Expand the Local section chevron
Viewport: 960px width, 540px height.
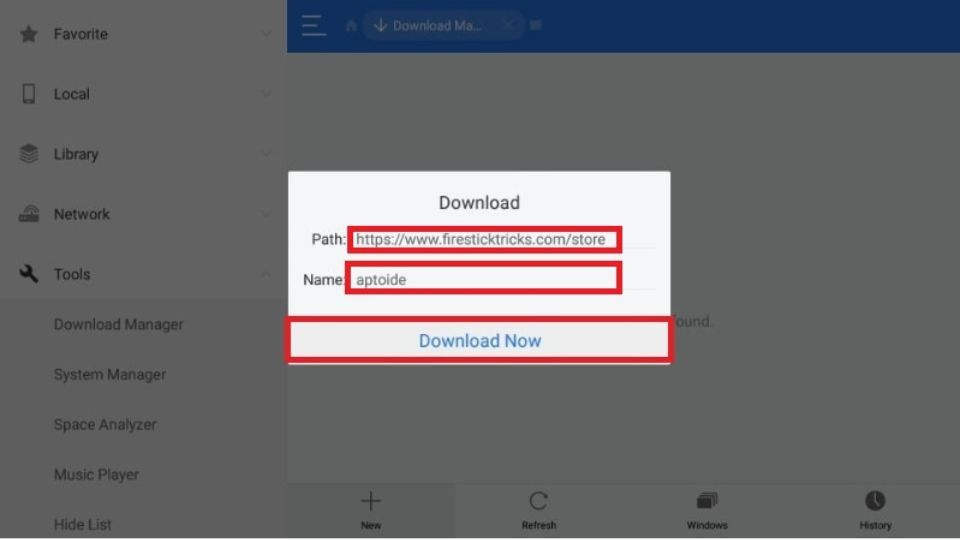[266, 94]
